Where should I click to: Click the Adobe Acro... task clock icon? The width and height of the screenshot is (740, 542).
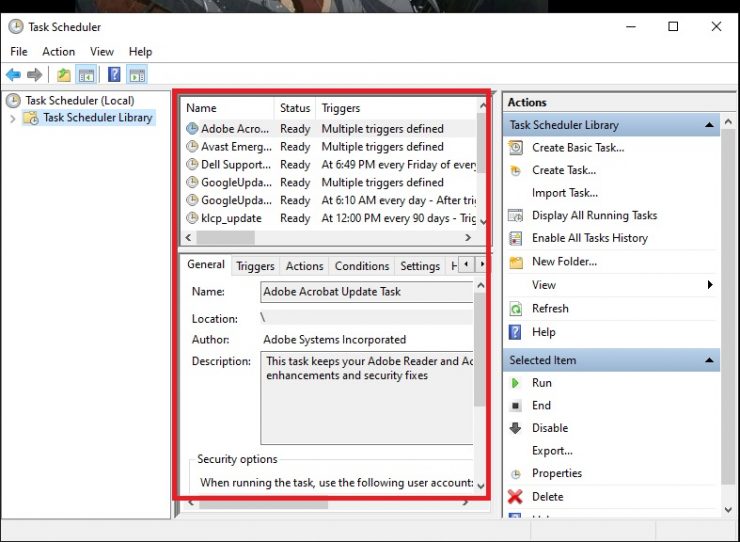(x=192, y=128)
